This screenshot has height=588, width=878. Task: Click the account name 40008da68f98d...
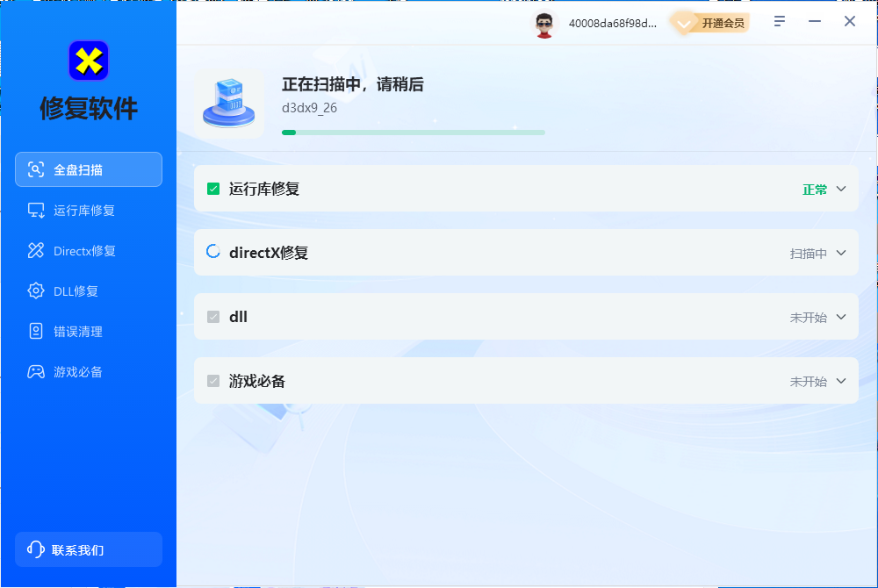click(x=613, y=24)
